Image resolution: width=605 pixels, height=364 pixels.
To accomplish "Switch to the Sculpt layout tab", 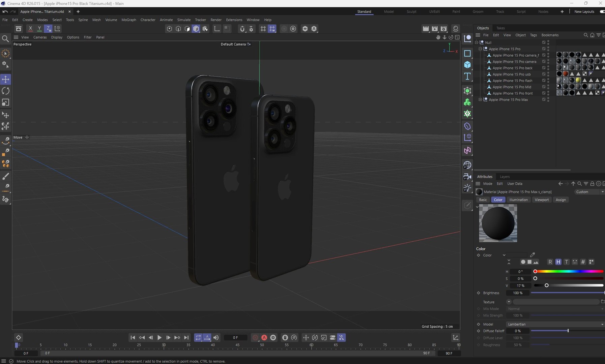I will (x=411, y=11).
